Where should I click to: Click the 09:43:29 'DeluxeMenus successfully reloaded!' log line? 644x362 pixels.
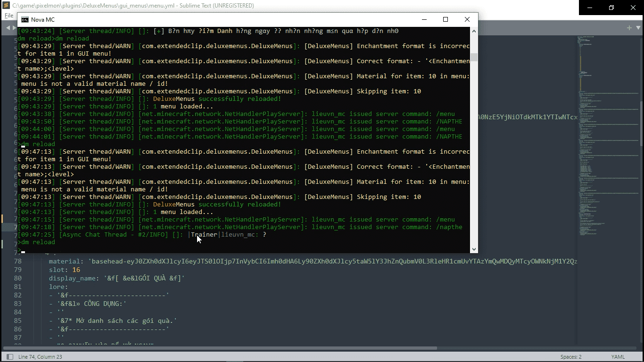coord(149,99)
